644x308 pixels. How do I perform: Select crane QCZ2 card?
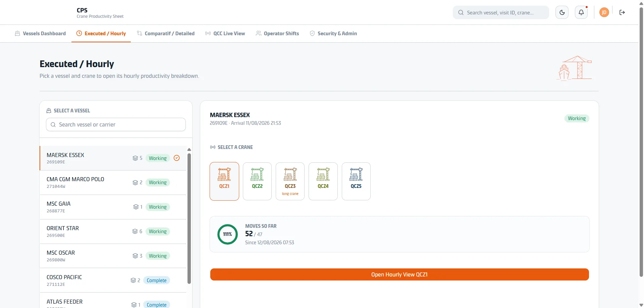click(x=257, y=181)
